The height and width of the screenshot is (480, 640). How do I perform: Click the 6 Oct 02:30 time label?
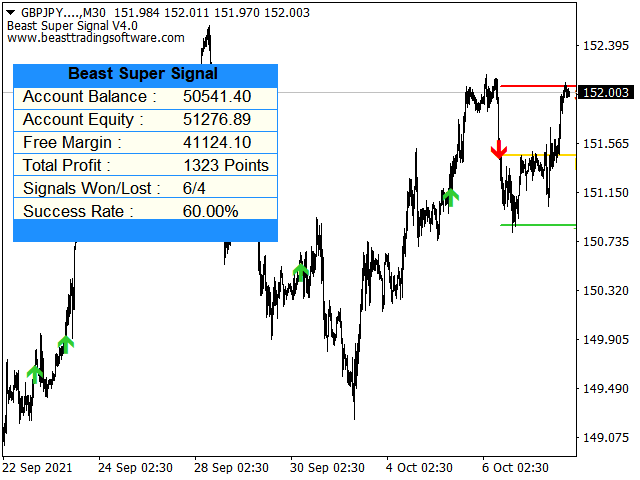pyautogui.click(x=515, y=468)
